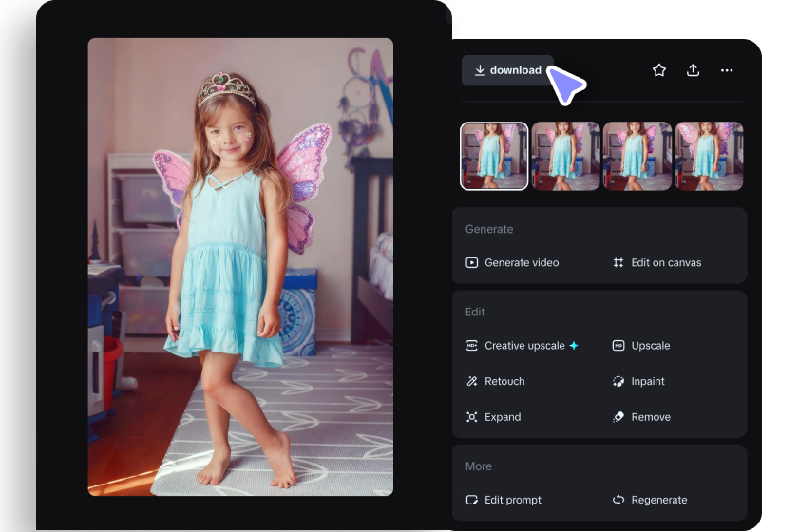
Task: Open the share/upload icon
Action: tap(693, 70)
